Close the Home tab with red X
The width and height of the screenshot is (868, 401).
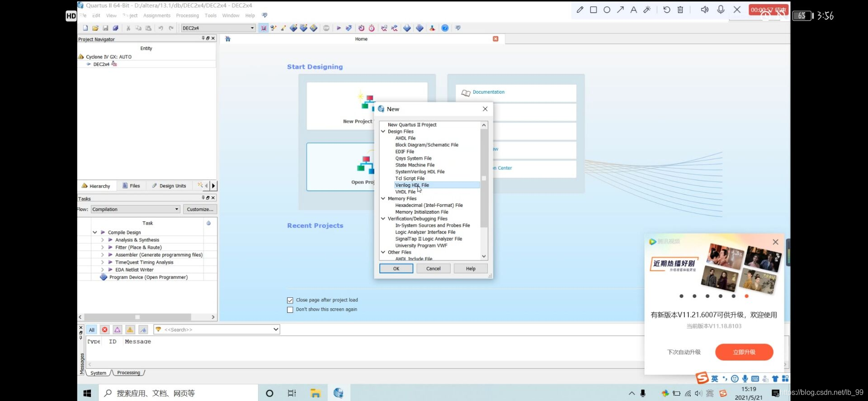click(x=495, y=39)
